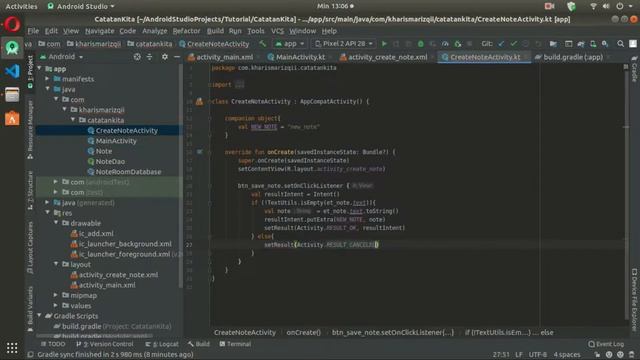This screenshot has width=640, height=360.
Task: Toggle the Terminal tool window
Action: coord(235,344)
